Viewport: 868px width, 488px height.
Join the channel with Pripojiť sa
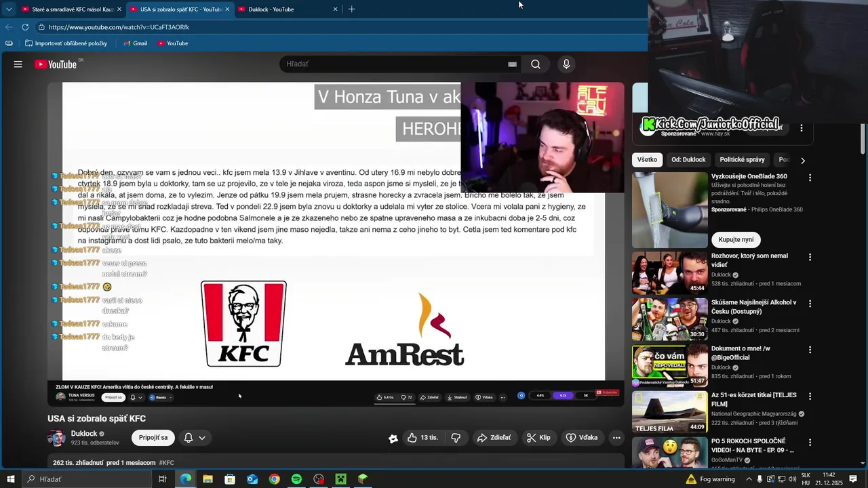[153, 438]
